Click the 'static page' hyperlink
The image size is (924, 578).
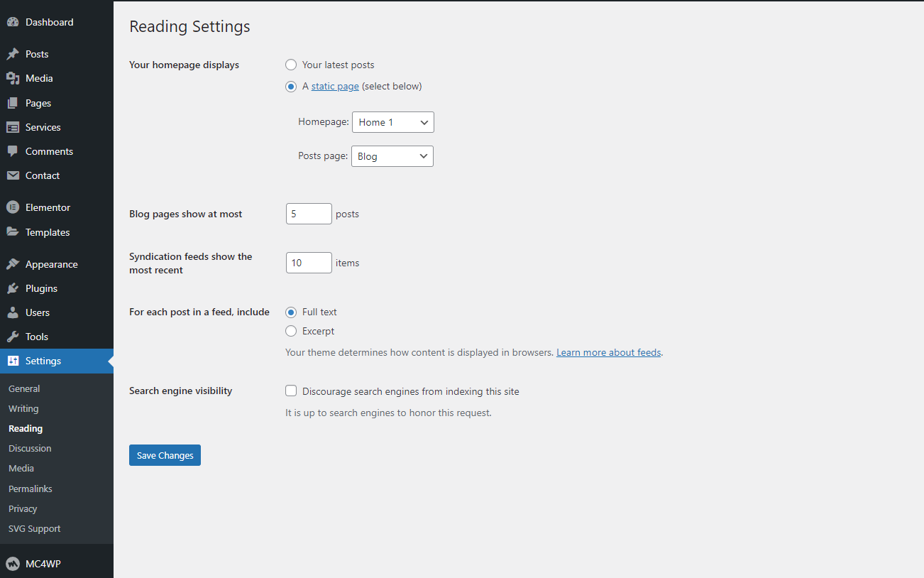click(x=335, y=86)
